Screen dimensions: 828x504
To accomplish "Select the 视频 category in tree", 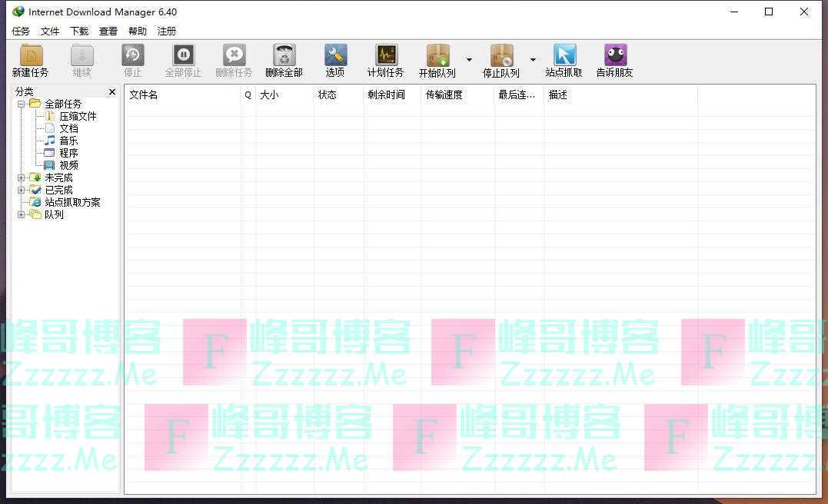I will tap(68, 165).
